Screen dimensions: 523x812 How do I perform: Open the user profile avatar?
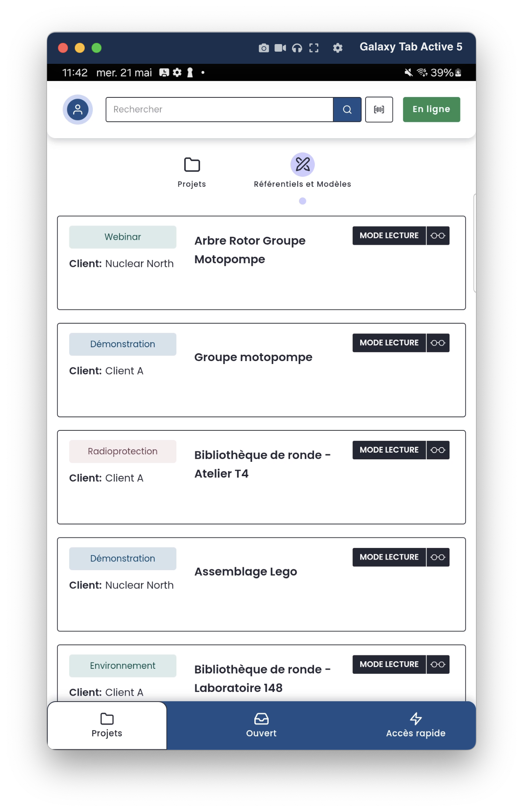point(78,110)
